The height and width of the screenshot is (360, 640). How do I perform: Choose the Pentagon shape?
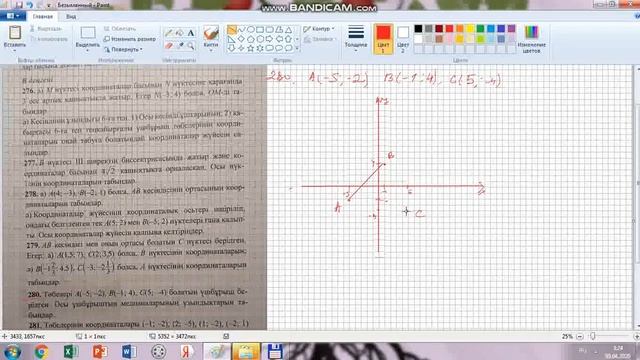tap(251, 39)
